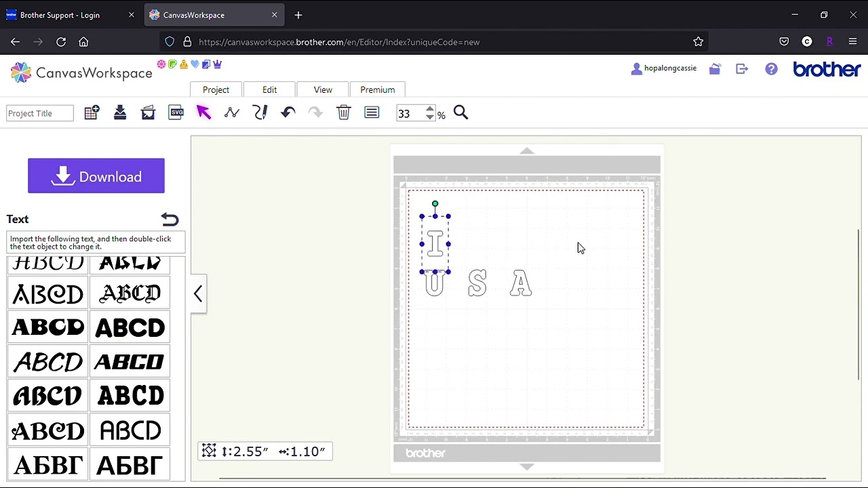Image resolution: width=868 pixels, height=488 pixels.
Task: Pan the mat down with the bottom arrow
Action: click(527, 466)
